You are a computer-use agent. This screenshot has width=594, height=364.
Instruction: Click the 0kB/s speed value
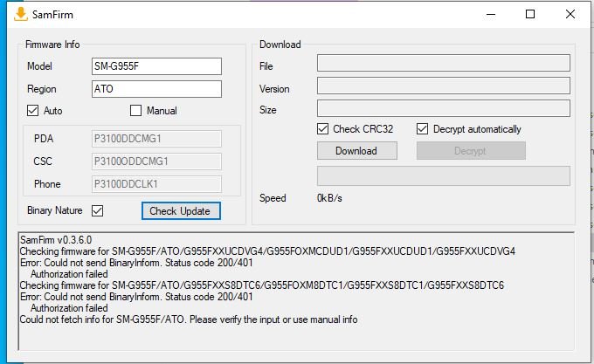[329, 198]
